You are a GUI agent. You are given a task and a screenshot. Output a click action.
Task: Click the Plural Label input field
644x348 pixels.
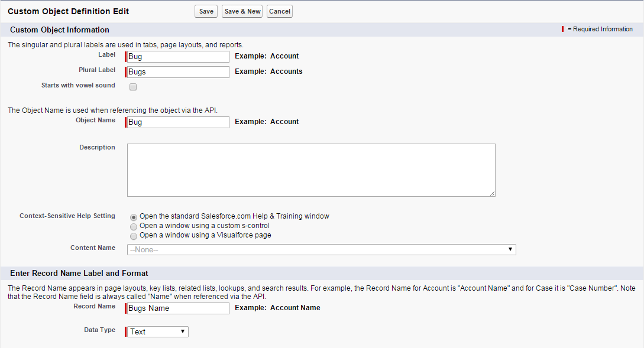point(177,71)
